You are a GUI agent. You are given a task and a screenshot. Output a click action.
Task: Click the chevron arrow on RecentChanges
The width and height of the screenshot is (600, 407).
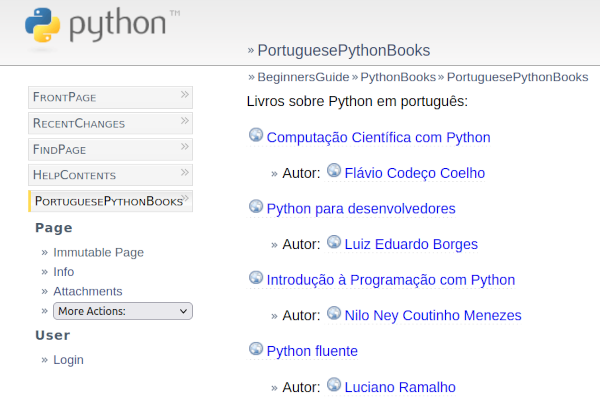point(185,120)
